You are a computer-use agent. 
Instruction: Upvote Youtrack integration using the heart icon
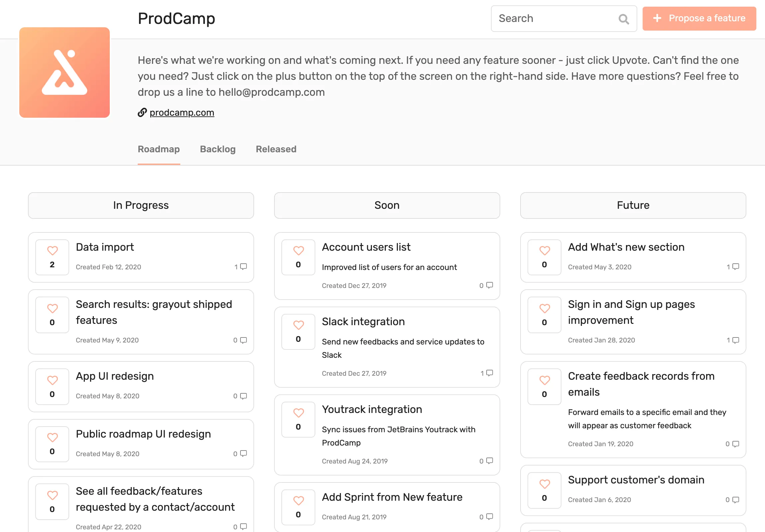tap(298, 413)
